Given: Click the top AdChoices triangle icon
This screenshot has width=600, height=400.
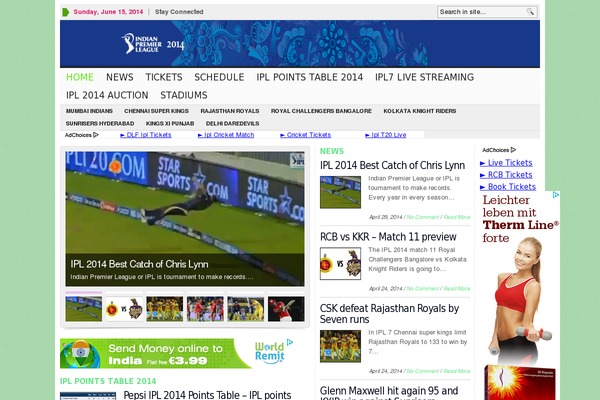Looking at the screenshot, I should click(96, 135).
